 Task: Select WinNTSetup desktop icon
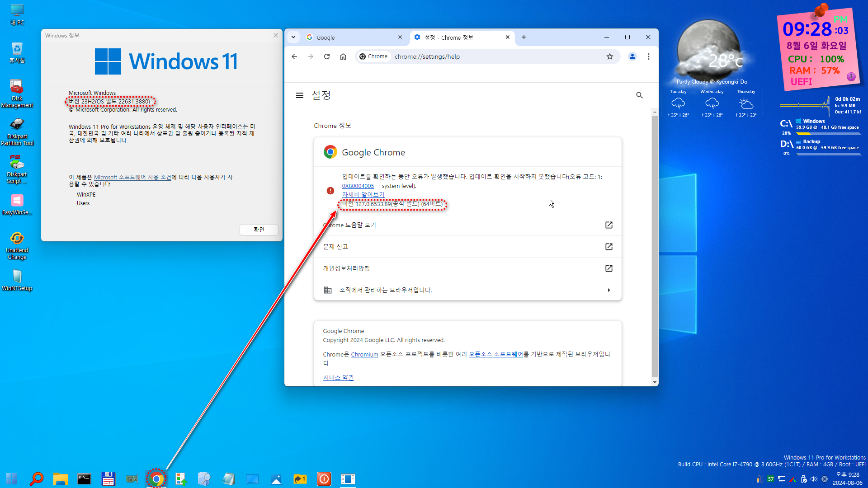point(17,280)
